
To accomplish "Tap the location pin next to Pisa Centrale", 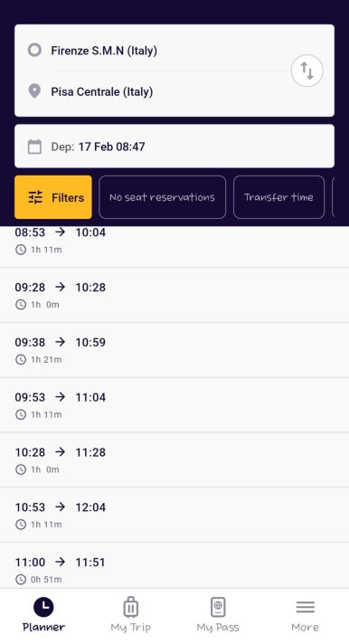I will (34, 91).
